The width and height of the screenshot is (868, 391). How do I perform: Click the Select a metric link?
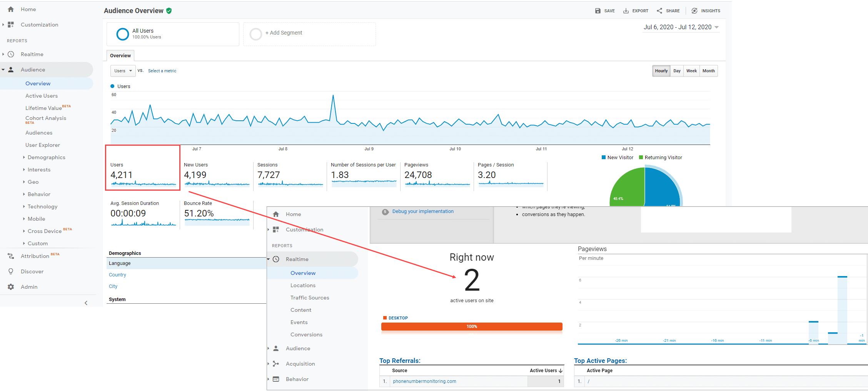pyautogui.click(x=162, y=71)
